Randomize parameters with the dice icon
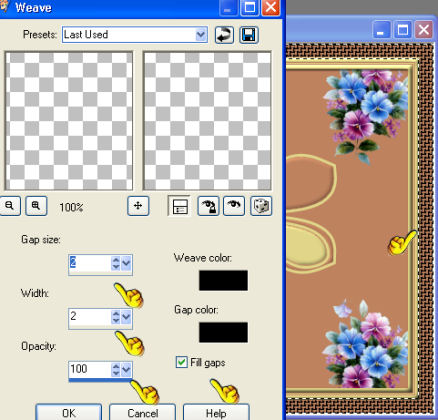Image resolution: width=438 pixels, height=420 pixels. [x=261, y=206]
